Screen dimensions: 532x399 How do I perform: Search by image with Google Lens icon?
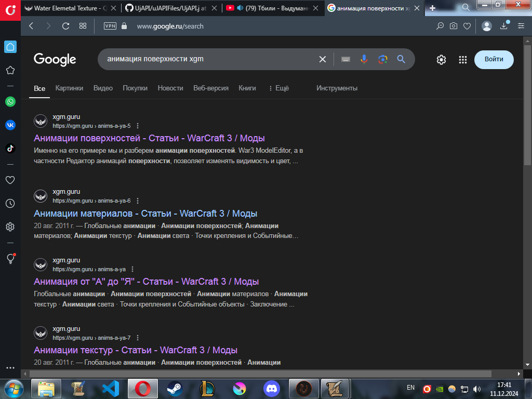[x=383, y=59]
